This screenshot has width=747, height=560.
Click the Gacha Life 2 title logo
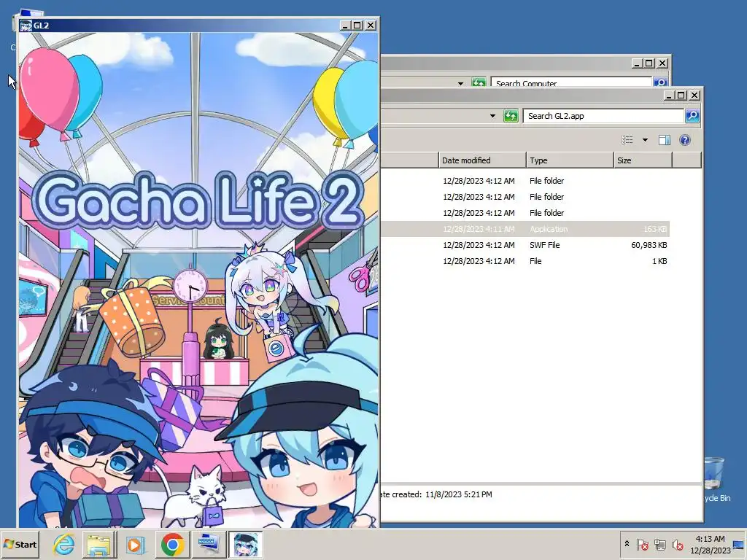(198, 201)
